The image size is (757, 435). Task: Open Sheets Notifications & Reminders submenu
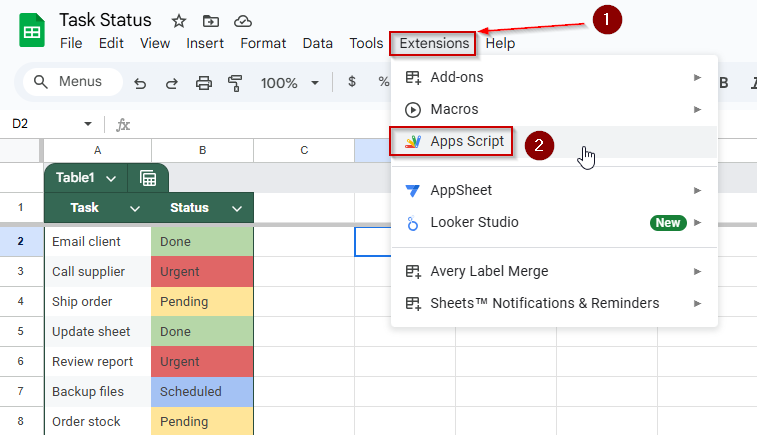coord(554,303)
